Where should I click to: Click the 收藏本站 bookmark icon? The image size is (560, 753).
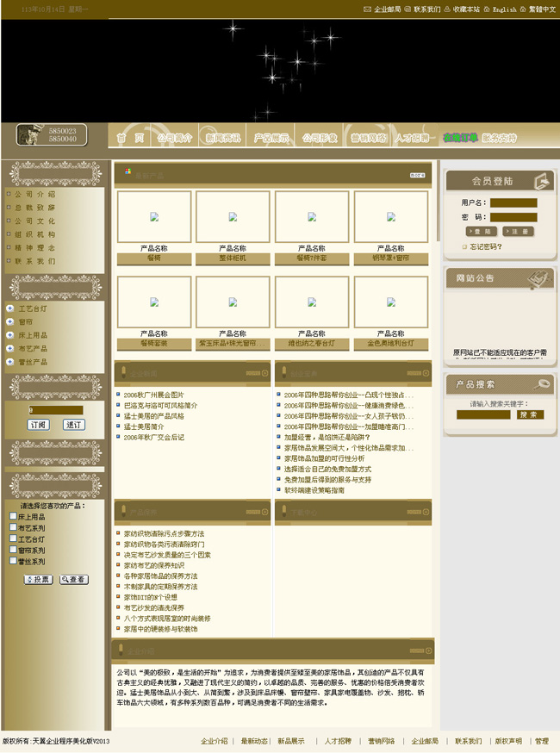pos(447,9)
